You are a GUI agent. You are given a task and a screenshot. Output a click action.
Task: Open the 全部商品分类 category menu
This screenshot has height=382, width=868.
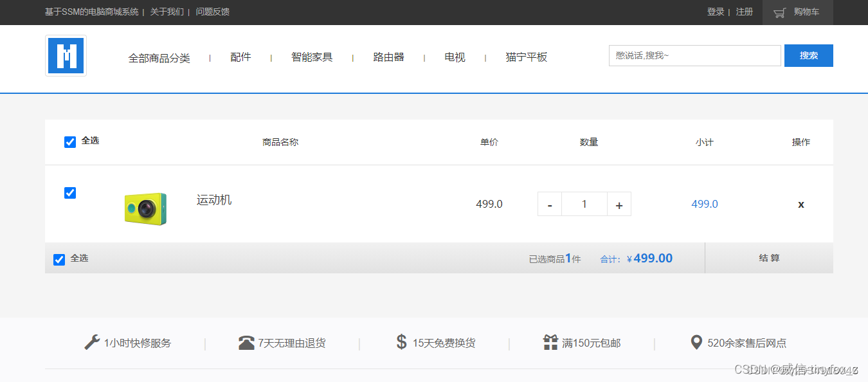[159, 57]
